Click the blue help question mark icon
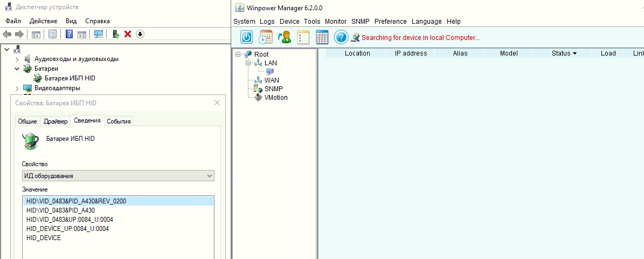This screenshot has height=259, width=644. tap(341, 37)
